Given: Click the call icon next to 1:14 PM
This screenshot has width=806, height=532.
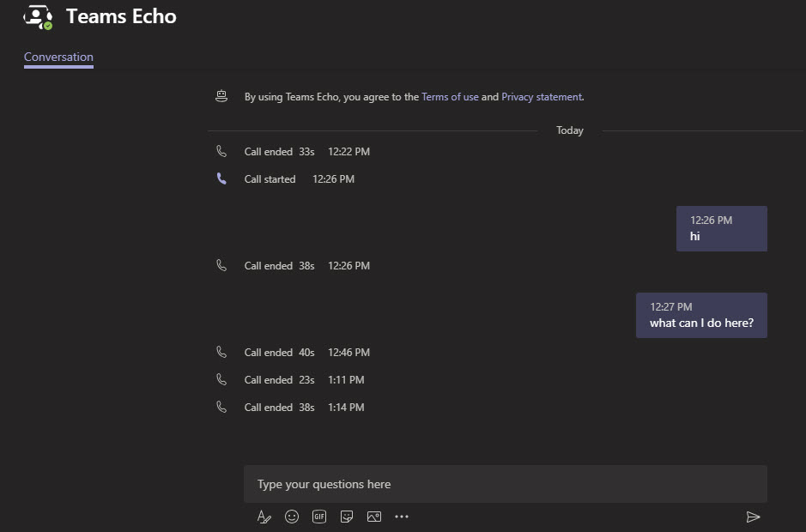Looking at the screenshot, I should pos(222,407).
